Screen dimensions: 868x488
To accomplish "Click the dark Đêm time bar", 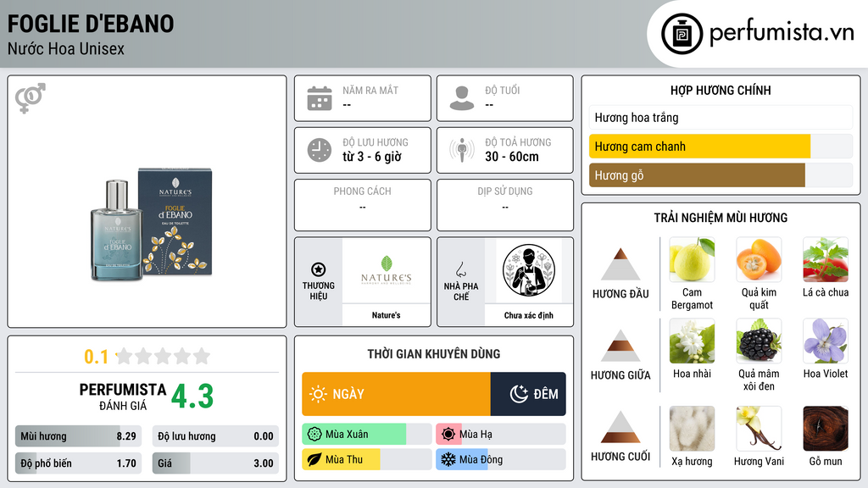I will pyautogui.click(x=528, y=394).
